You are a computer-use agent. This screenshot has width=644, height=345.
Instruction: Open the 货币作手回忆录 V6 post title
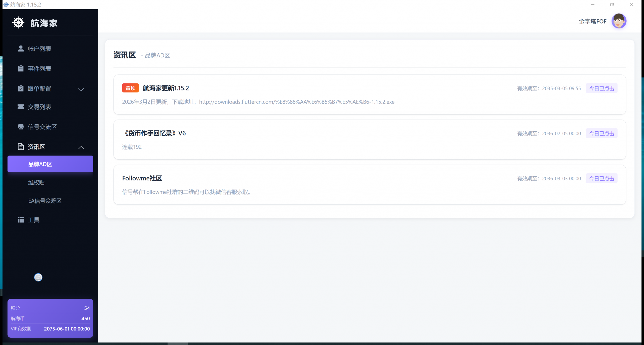[x=154, y=133]
